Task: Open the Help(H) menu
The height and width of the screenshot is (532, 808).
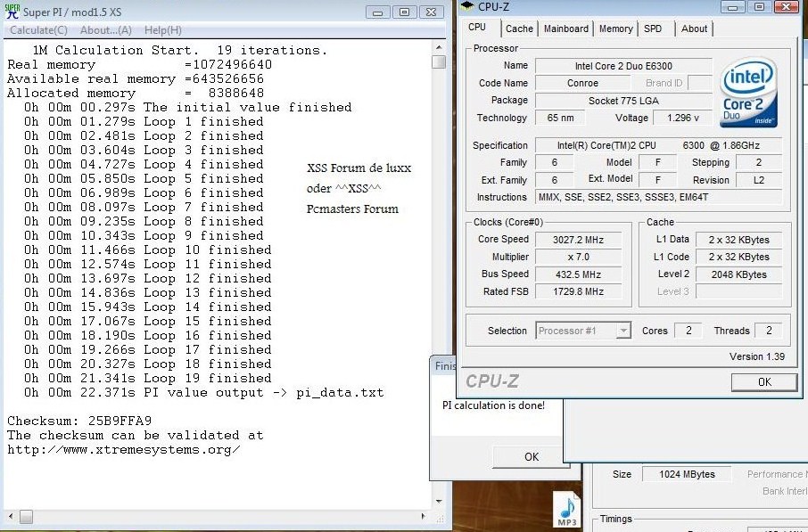Action: [x=163, y=30]
